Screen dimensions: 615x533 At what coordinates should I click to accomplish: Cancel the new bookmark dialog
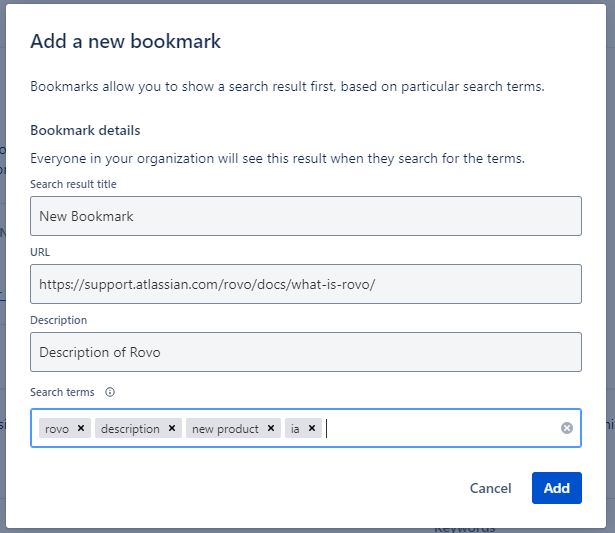pyautogui.click(x=490, y=488)
